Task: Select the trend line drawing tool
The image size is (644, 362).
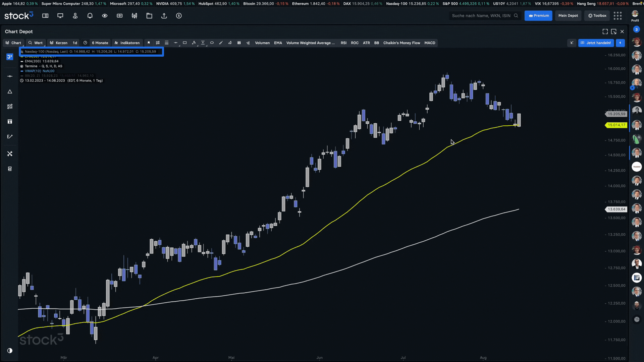Action: 158,43
